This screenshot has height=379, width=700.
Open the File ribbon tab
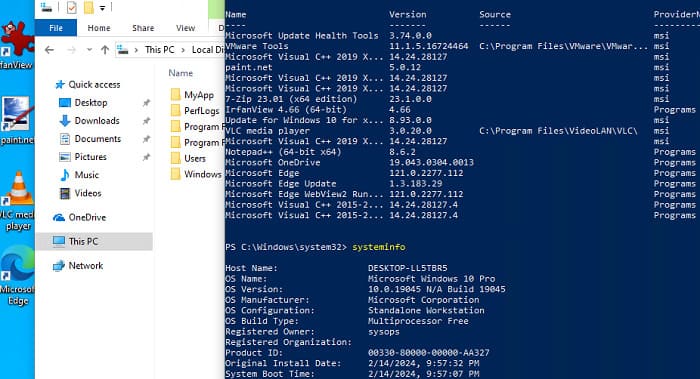(56, 28)
